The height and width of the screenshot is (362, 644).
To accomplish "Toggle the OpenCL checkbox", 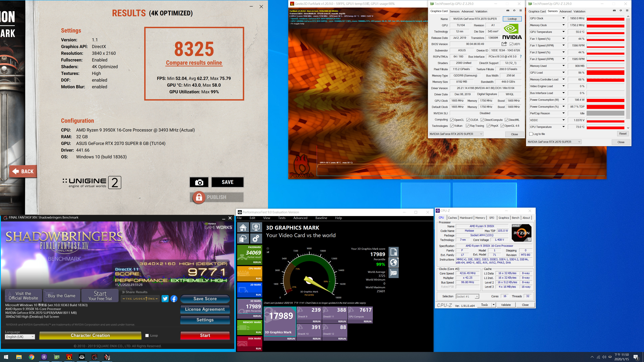I will pos(452,120).
